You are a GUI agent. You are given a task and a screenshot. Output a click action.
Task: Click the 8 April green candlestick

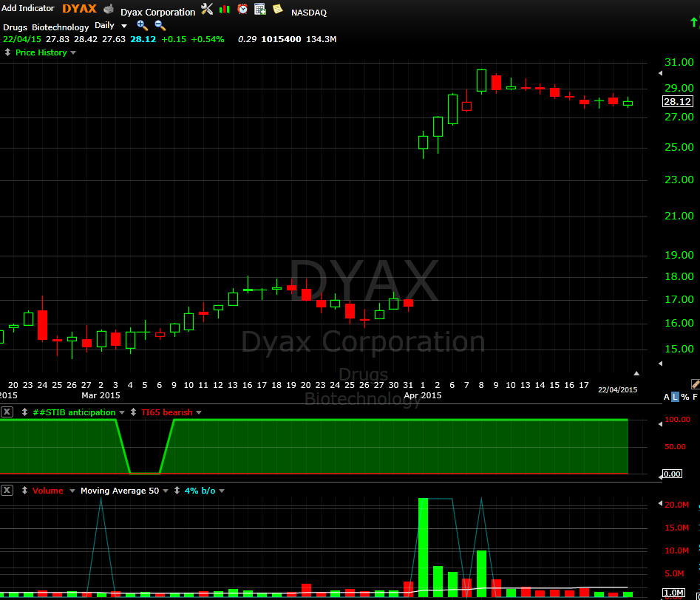[x=481, y=81]
